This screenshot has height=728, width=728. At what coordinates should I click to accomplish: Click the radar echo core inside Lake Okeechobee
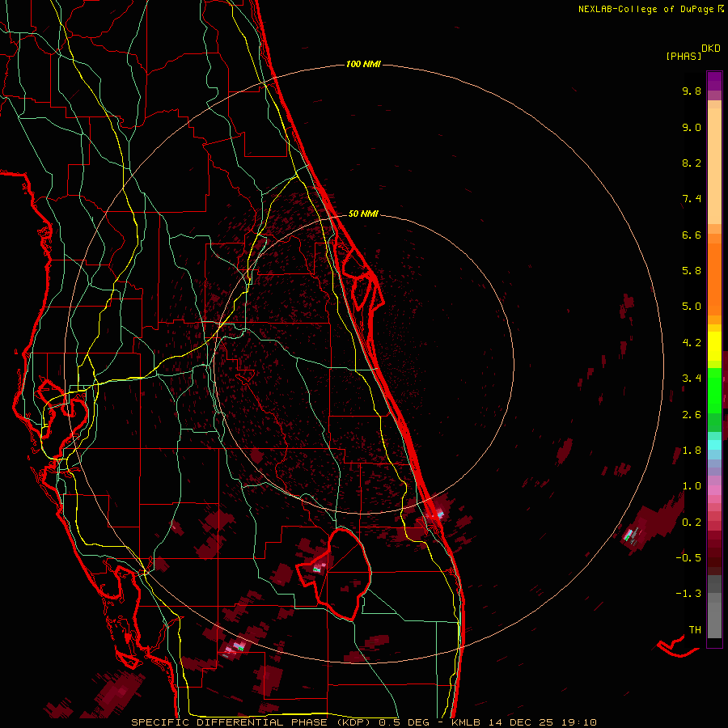319,568
